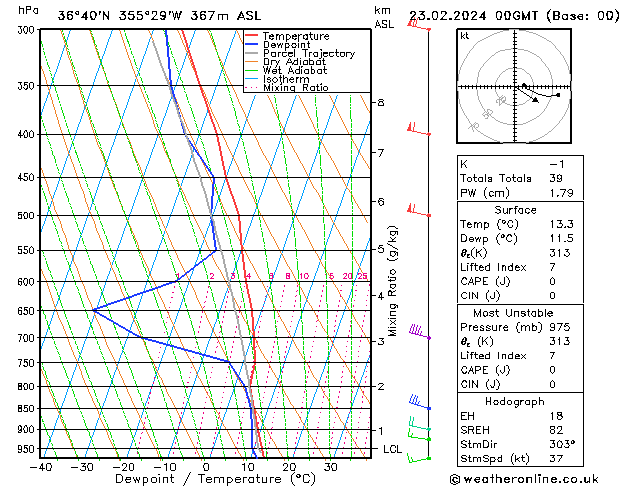Viewport: 629px width, 486px height.
Task: Click the Parcel Trajectory legend entry
Action: pyautogui.click(x=309, y=53)
